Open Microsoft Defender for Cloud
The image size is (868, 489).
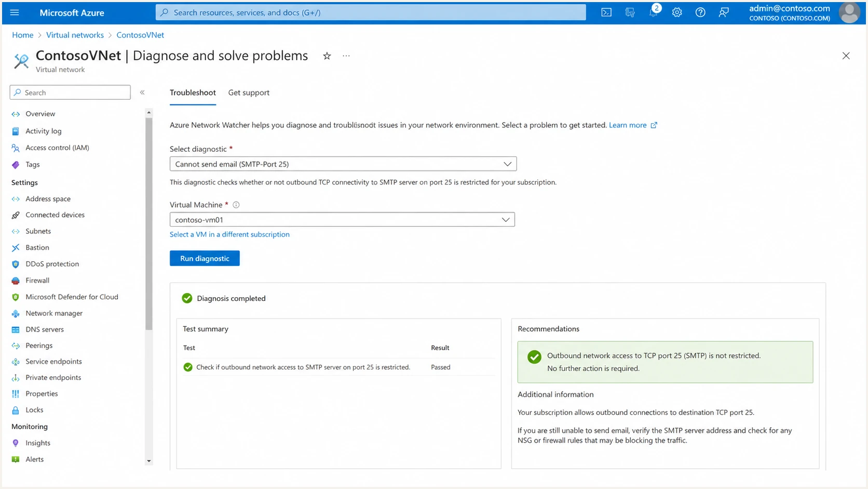[72, 297]
